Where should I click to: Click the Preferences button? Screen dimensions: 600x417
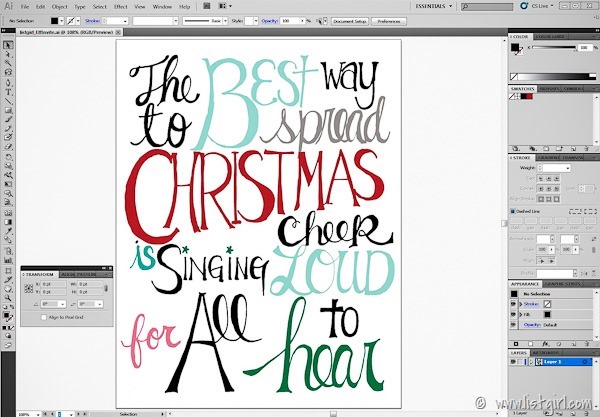pos(390,20)
